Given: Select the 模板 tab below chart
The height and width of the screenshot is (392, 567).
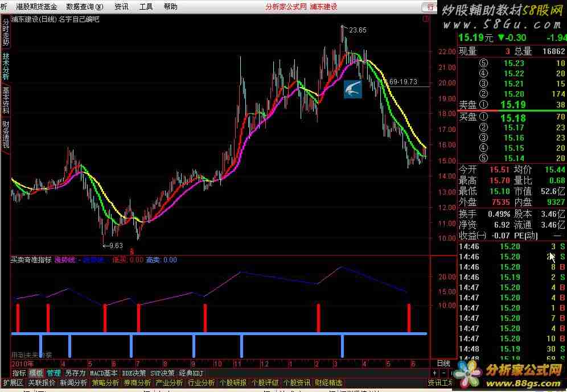Looking at the screenshot, I should pos(36,373).
